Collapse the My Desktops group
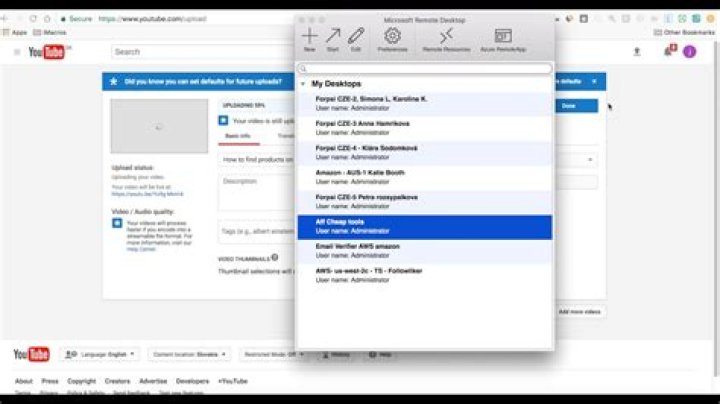The width and height of the screenshot is (720, 404). point(303,84)
